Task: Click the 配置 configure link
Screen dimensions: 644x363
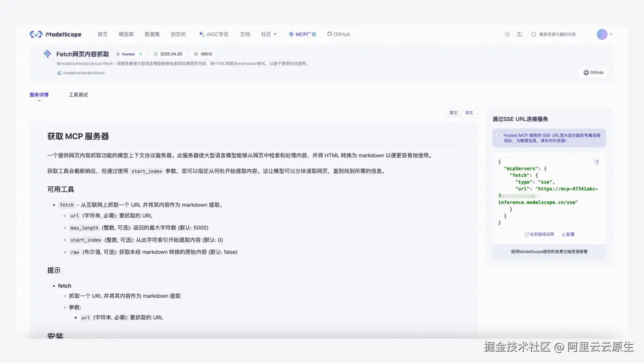Action: coord(568,234)
